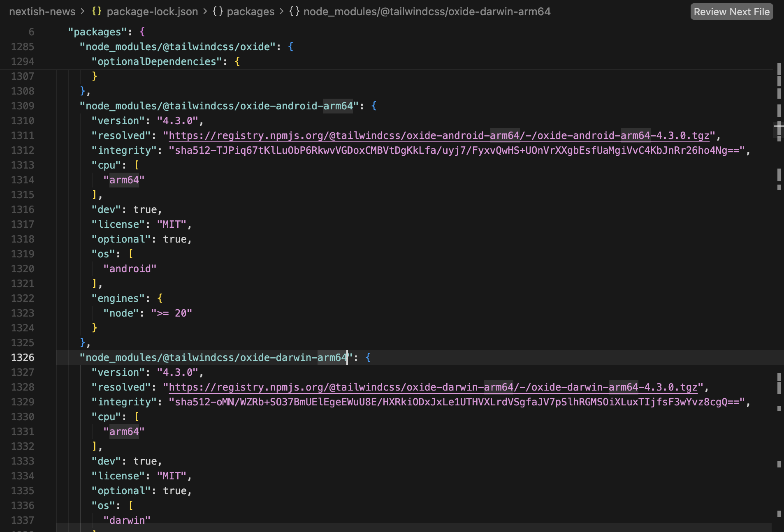Click the ">= 20" node version value
Image resolution: width=784 pixels, height=532 pixels.
click(x=172, y=313)
